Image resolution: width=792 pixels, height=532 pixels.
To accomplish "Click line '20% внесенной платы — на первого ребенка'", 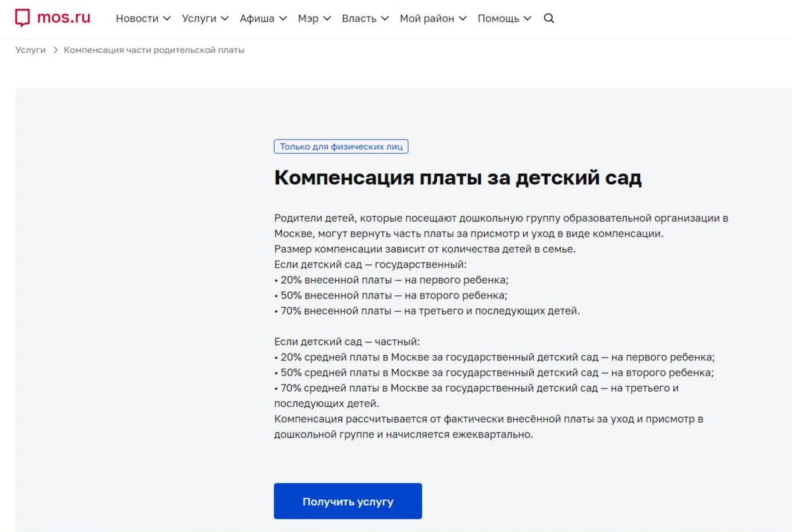I will pos(391,280).
